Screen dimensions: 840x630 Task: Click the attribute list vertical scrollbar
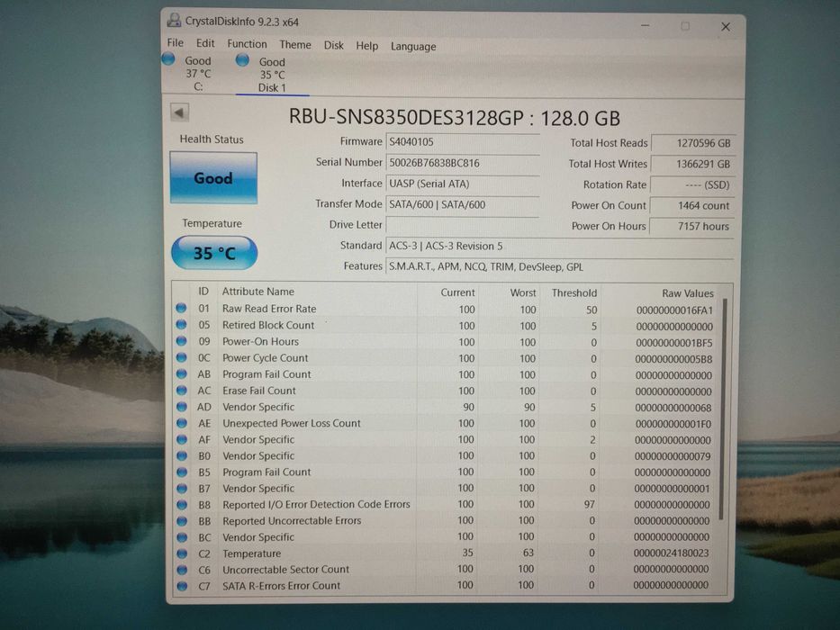722,409
